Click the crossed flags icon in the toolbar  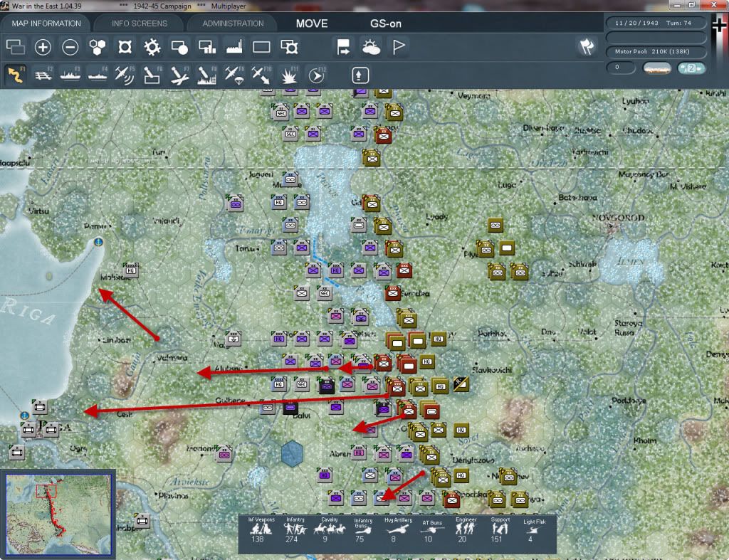coord(587,46)
